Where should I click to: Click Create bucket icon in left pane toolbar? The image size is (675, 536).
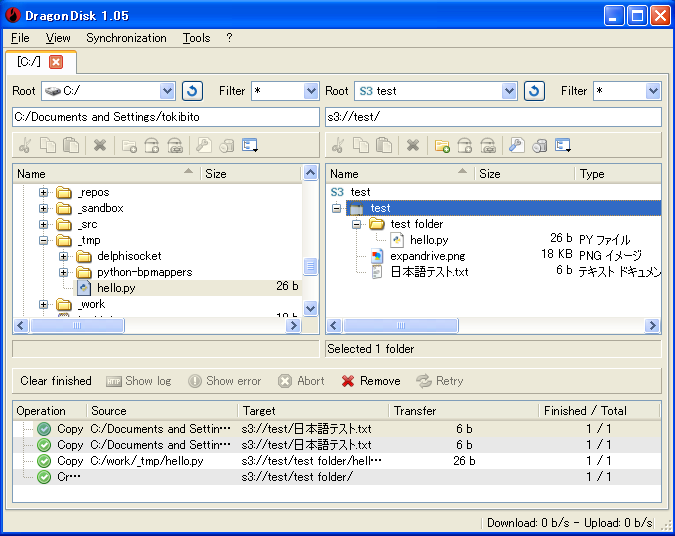[152, 146]
